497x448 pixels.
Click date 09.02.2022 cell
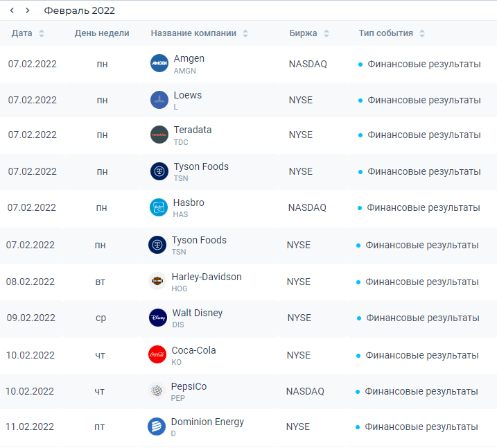pyautogui.click(x=31, y=318)
